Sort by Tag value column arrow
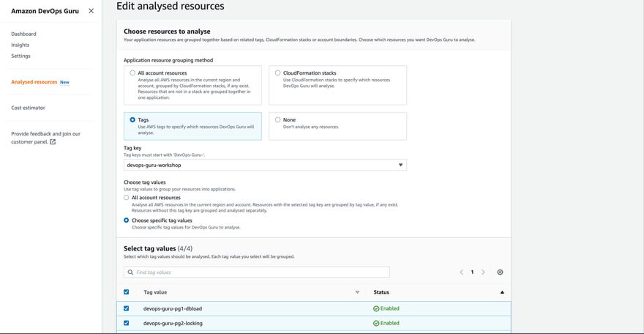Viewport: 644px width, 334px height. (357, 292)
